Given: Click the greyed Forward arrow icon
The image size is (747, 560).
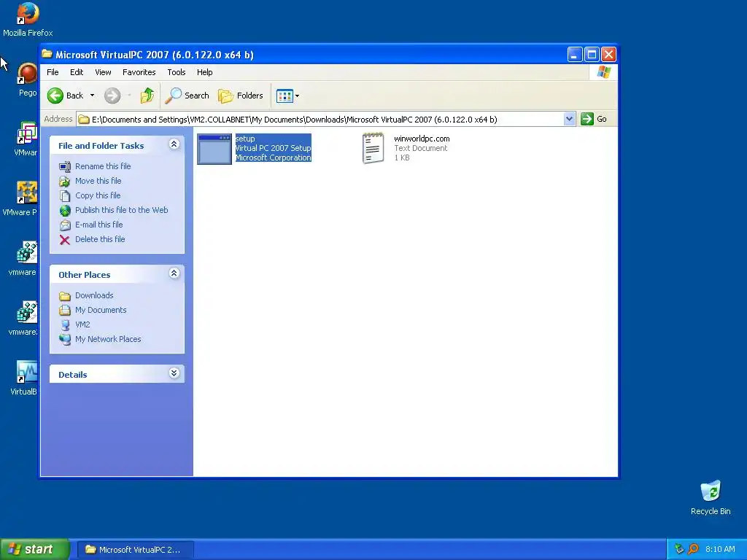Looking at the screenshot, I should pos(112,96).
